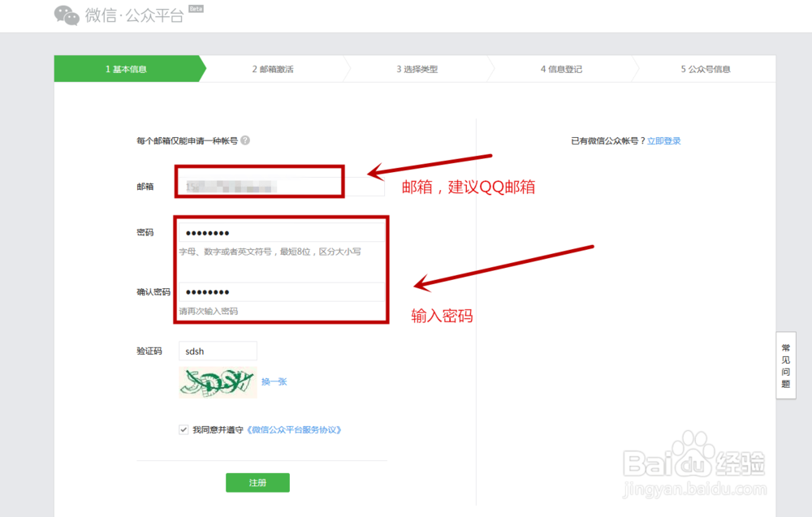
Task: Focus the 密码 password field
Action: point(282,233)
